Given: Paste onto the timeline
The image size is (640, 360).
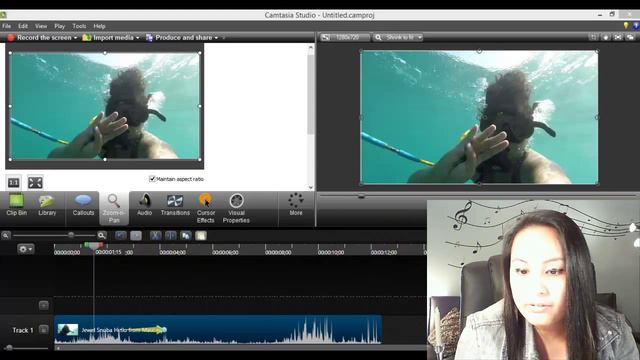Looking at the screenshot, I should [x=201, y=236].
